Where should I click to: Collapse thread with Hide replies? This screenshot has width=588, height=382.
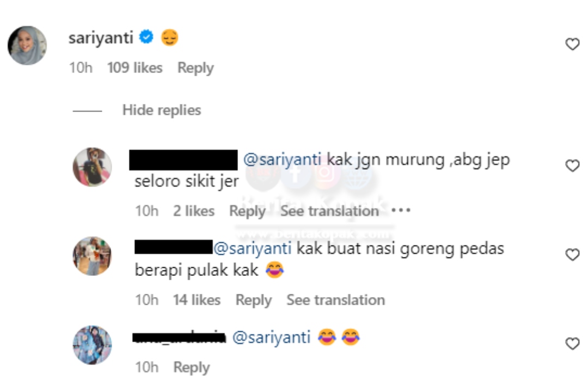coord(162,110)
